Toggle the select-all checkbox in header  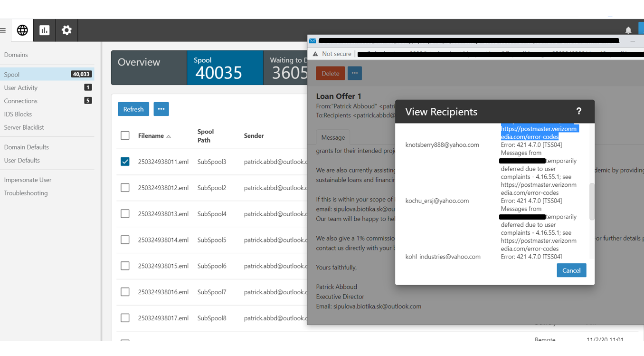tap(125, 135)
